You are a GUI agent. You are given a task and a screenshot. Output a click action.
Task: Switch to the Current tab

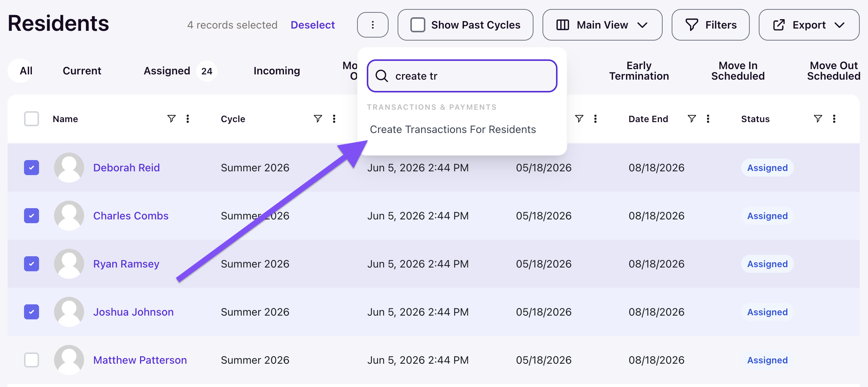[x=82, y=71]
